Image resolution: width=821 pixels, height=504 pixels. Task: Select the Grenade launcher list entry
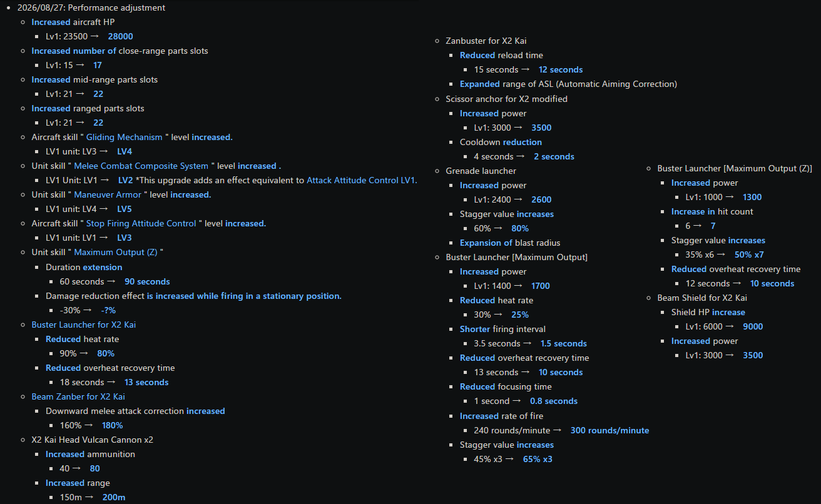pyautogui.click(x=481, y=171)
